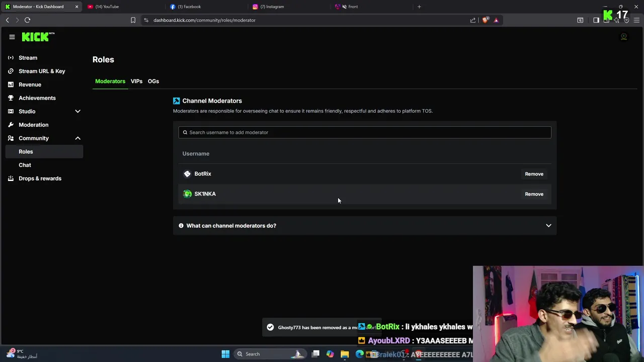
Task: Close the Moderator Kick Dashboard tab
Action: pos(76,7)
